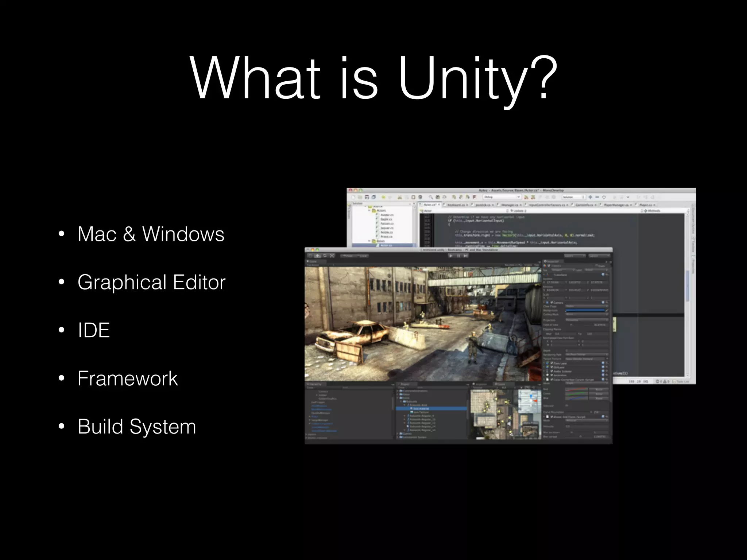Toggle Pivot/Center handle button in Unity
This screenshot has width=747, height=560.
[x=348, y=256]
